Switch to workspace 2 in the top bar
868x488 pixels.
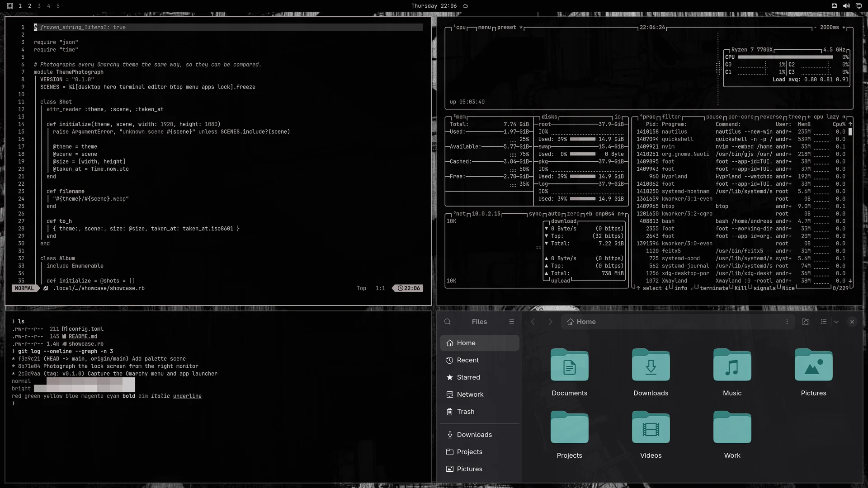click(29, 6)
